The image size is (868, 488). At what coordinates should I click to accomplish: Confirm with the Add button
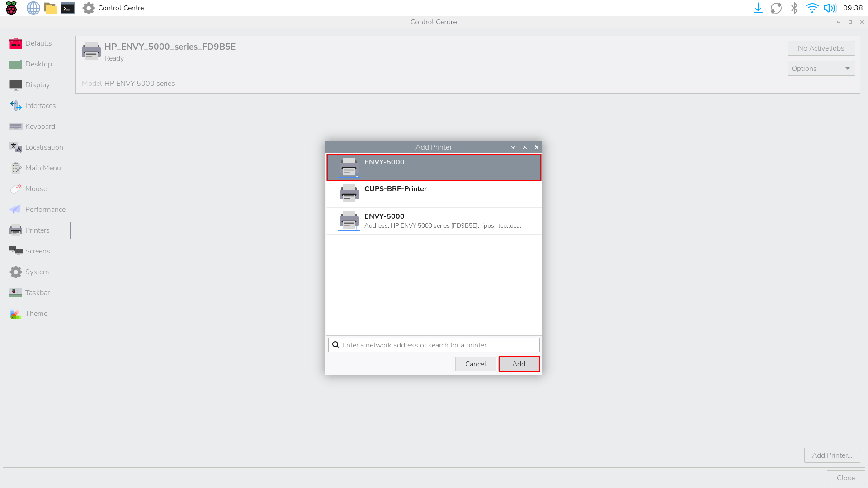519,364
